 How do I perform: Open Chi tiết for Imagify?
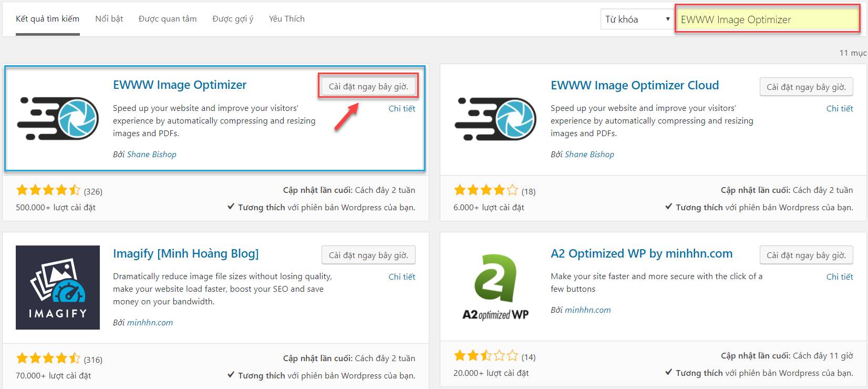[402, 277]
